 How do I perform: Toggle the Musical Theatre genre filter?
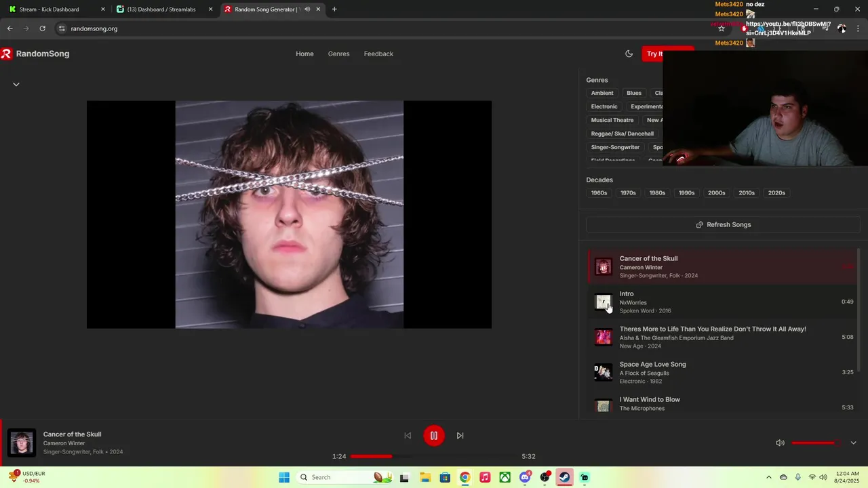click(x=612, y=120)
